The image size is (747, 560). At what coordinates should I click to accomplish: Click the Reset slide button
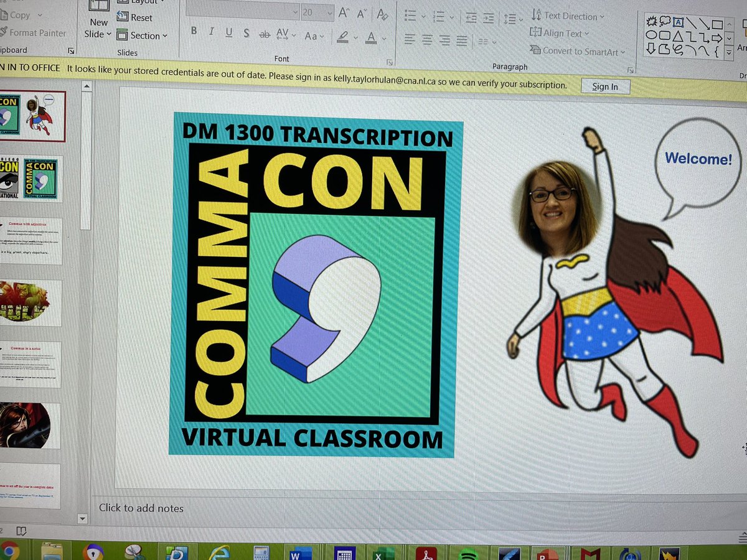(135, 17)
